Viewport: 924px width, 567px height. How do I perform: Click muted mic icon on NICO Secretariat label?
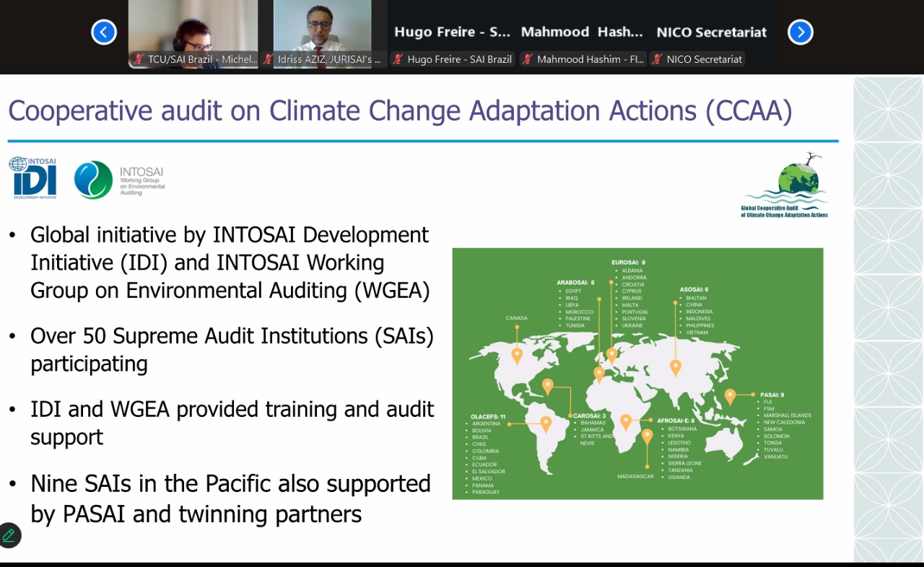656,60
